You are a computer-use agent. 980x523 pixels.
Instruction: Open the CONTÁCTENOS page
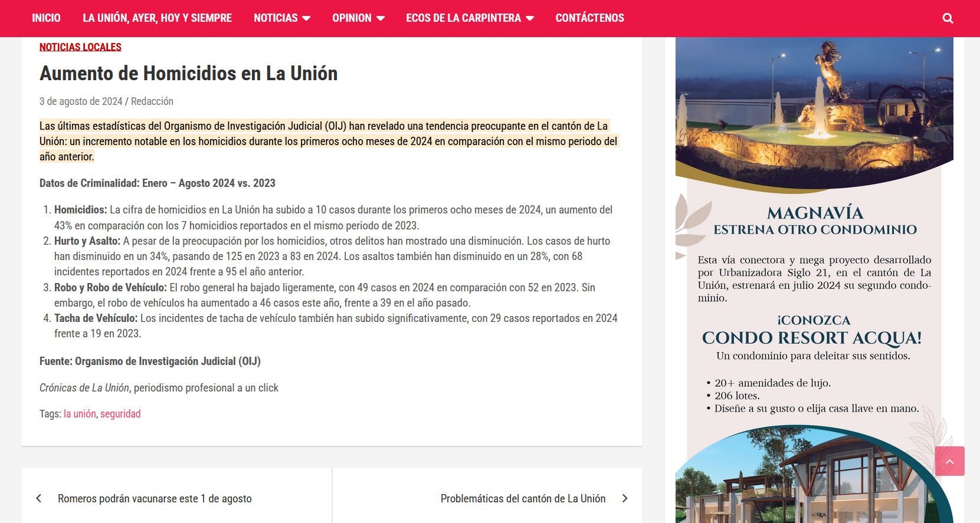(x=589, y=18)
